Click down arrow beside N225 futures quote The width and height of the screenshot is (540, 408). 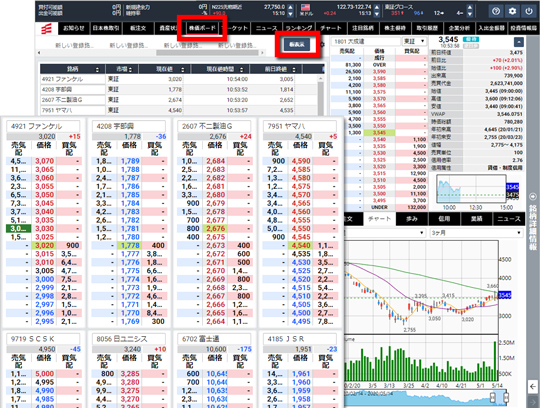tap(290, 14)
